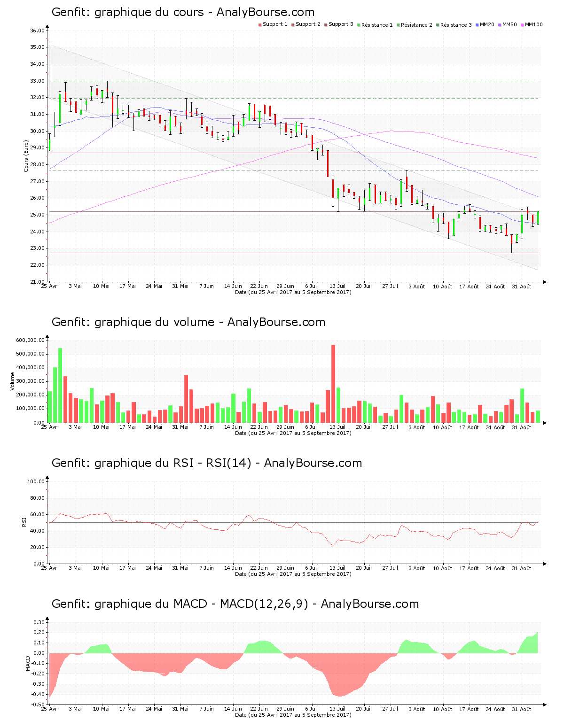Click the 300,000.00 value on the volume axis
Image resolution: width=564 pixels, height=728 pixels.
[30, 381]
